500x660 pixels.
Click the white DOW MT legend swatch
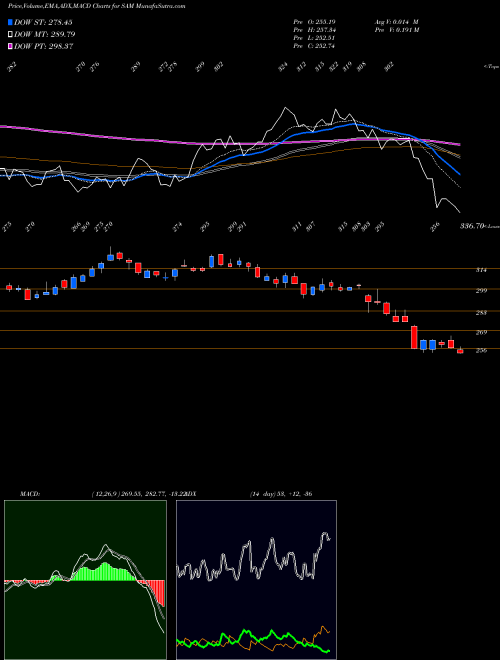pyautogui.click(x=10, y=34)
